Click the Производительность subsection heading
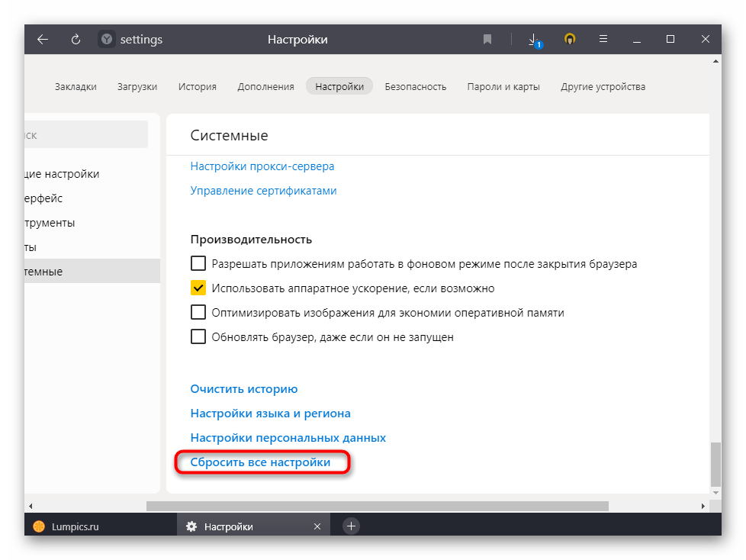 point(251,239)
